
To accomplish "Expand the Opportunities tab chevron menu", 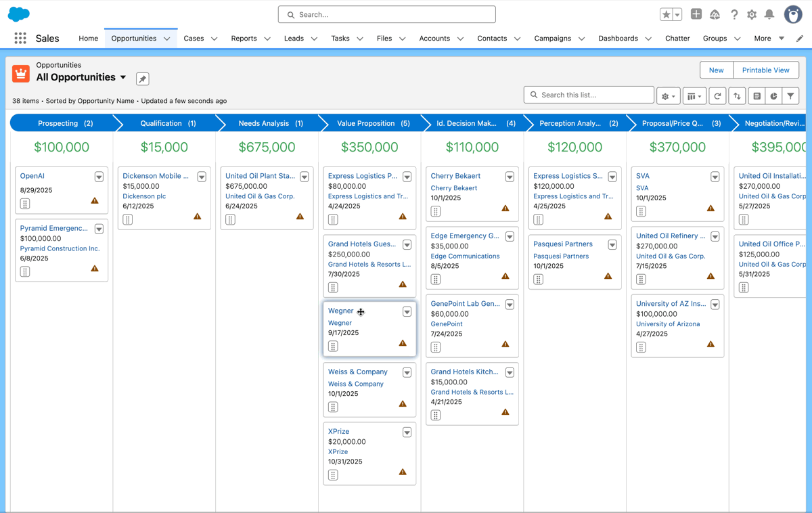I will [167, 39].
